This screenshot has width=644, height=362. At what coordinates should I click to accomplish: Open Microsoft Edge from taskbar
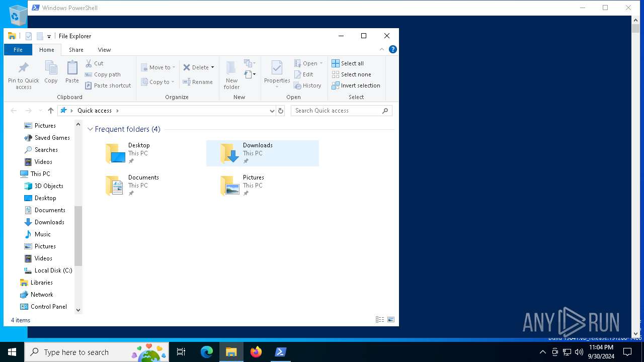[207, 352]
